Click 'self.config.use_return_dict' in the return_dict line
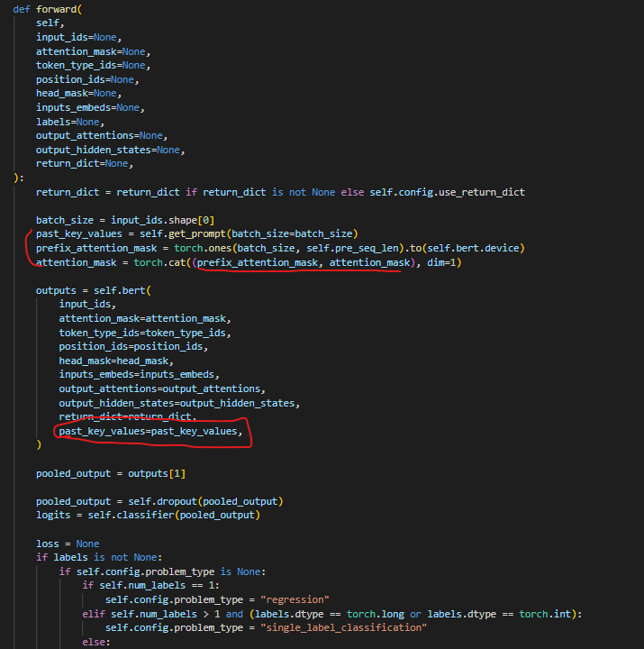 pos(447,193)
